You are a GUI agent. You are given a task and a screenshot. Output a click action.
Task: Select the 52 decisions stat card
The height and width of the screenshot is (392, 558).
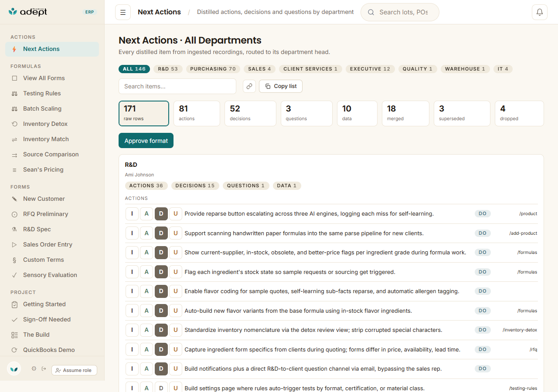tap(250, 113)
